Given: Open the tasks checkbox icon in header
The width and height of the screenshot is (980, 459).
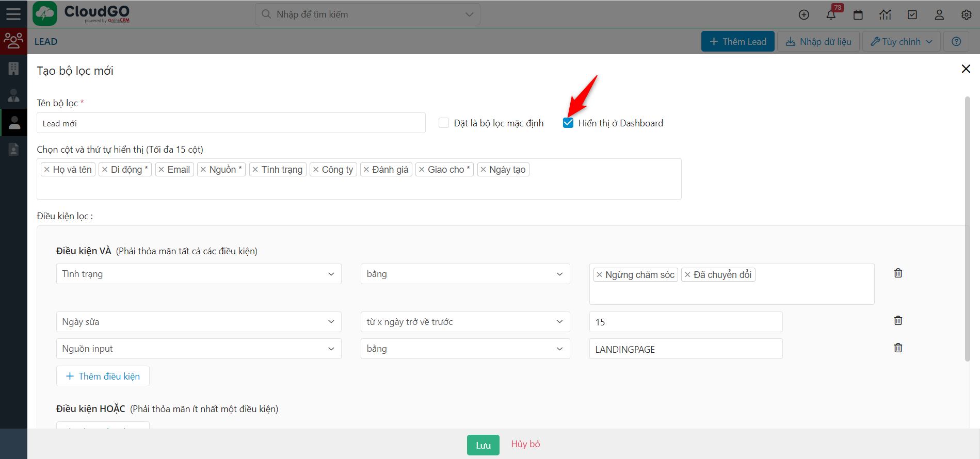Looking at the screenshot, I should (x=912, y=15).
